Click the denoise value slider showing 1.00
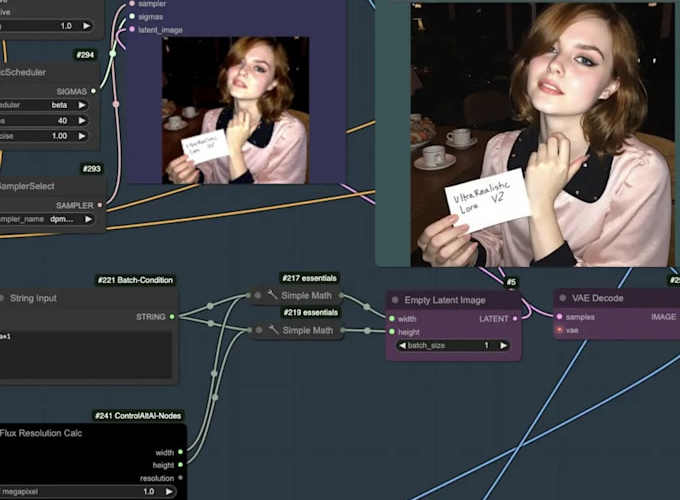The image size is (680, 500). [x=45, y=136]
